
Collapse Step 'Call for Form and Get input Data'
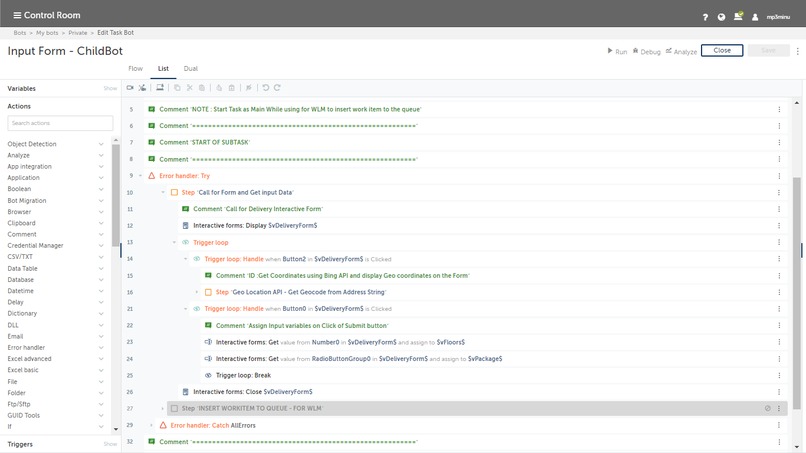(x=163, y=192)
